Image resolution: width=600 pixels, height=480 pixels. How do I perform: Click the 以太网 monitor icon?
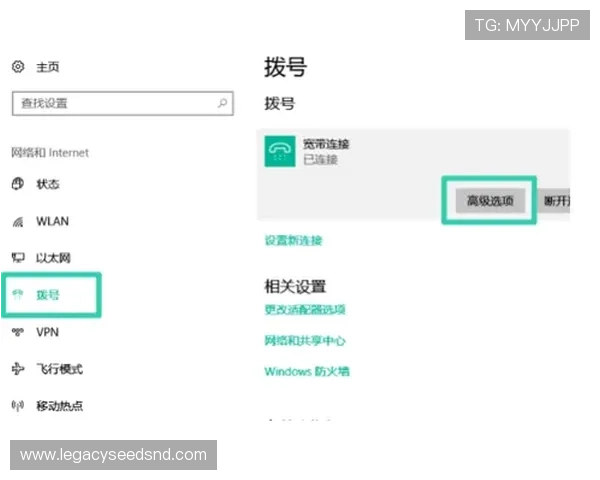18,258
